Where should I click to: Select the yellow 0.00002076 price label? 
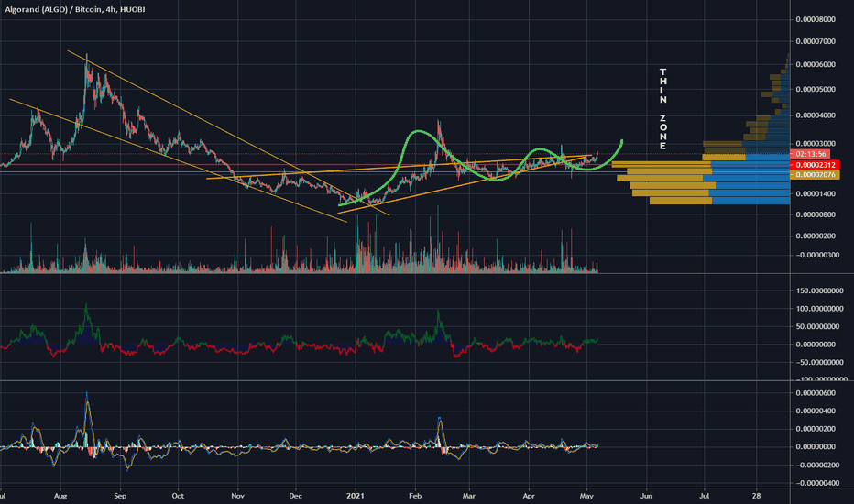tap(815, 174)
